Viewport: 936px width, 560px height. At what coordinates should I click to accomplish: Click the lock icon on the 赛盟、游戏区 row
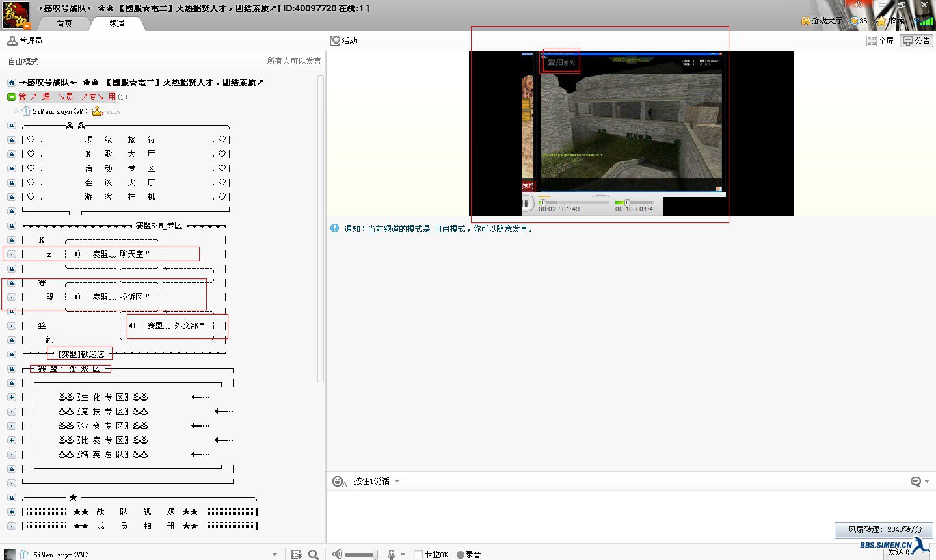(x=12, y=369)
